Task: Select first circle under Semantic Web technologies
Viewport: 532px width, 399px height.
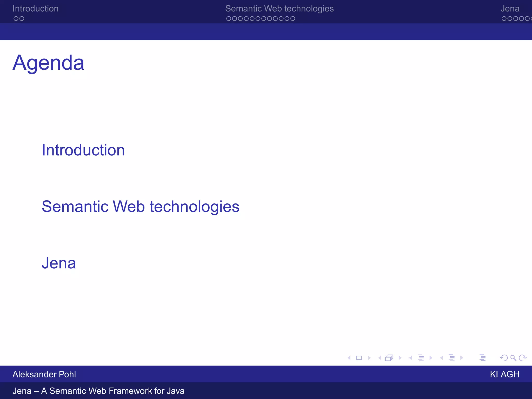Action: point(229,19)
